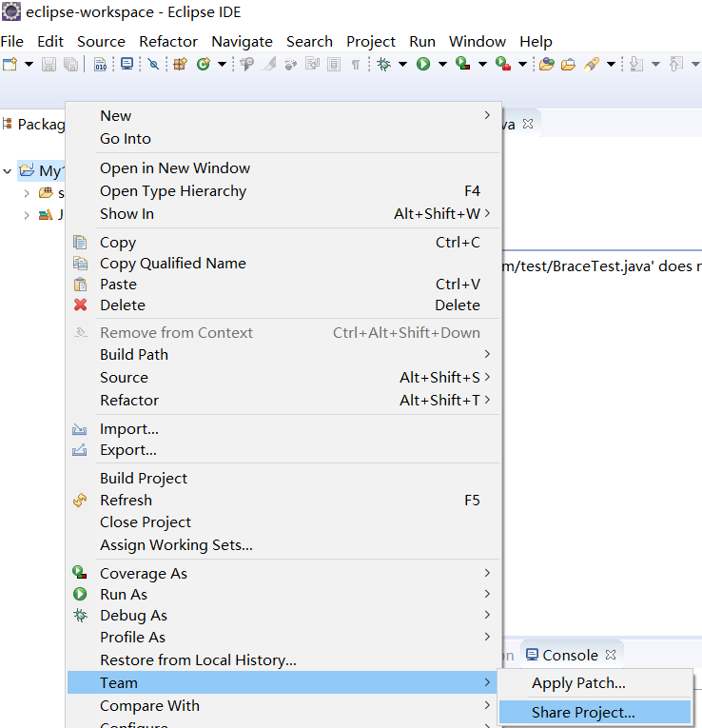Open the Search dropdown arrow
Viewport: 702px width, 728px height.
pos(611,64)
